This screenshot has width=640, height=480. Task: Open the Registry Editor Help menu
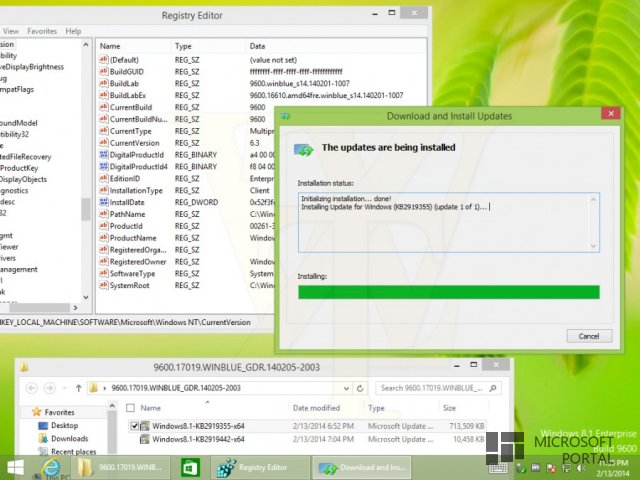coord(73,31)
